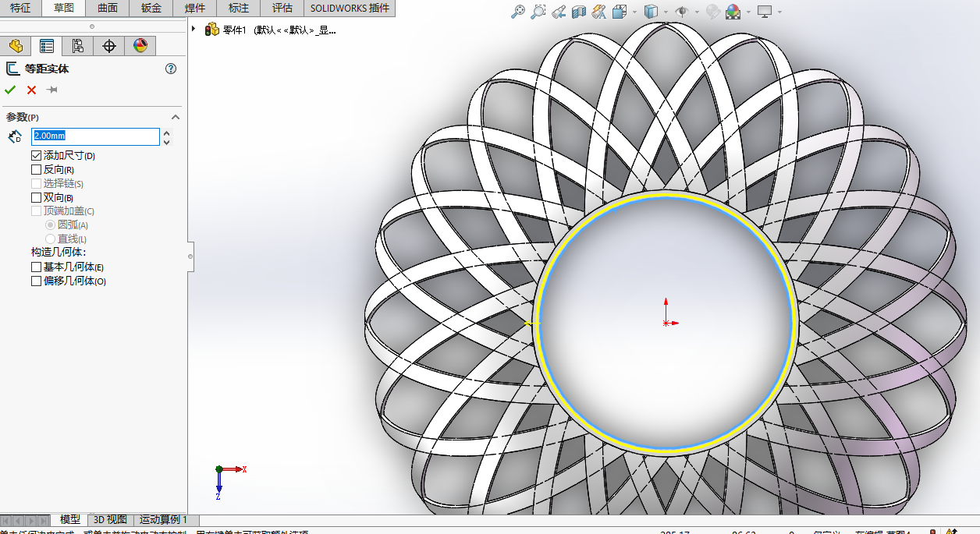Click the offset distance icon beside 2.00mm
Screen dimensions: 980x534
(15, 137)
